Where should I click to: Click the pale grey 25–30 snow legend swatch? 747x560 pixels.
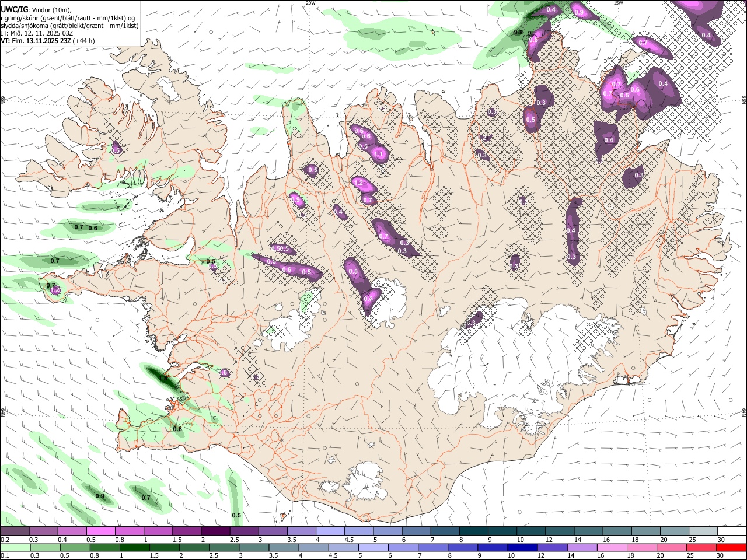pyautogui.click(x=703, y=531)
